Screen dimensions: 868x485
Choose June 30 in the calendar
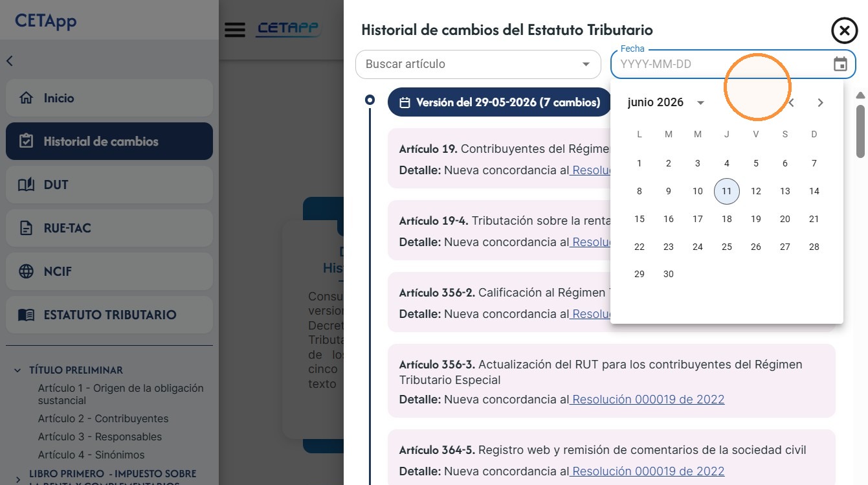click(669, 274)
